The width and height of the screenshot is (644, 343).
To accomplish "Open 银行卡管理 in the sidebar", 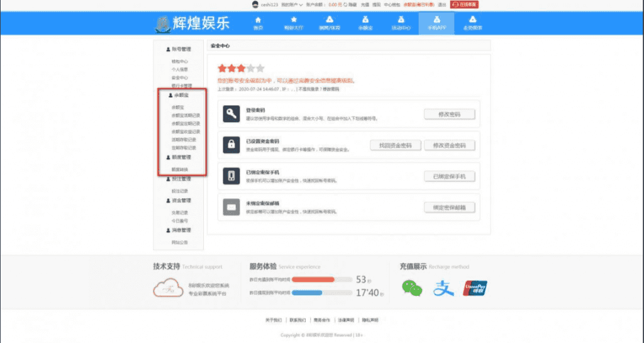I will [182, 86].
